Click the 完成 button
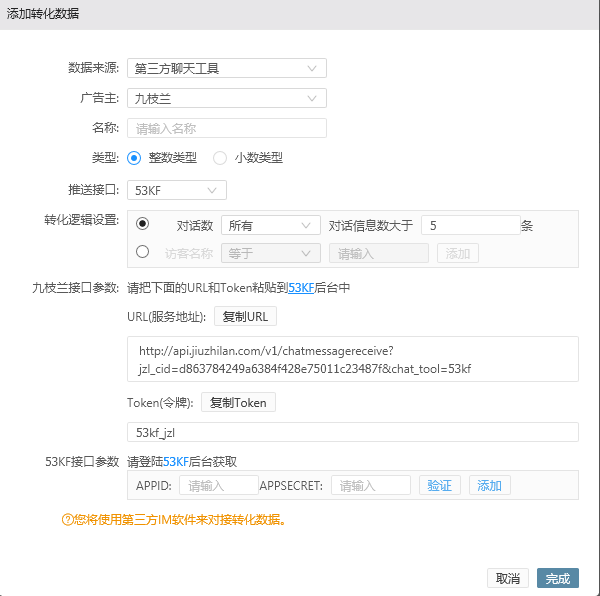This screenshot has height=596, width=600. pyautogui.click(x=558, y=578)
